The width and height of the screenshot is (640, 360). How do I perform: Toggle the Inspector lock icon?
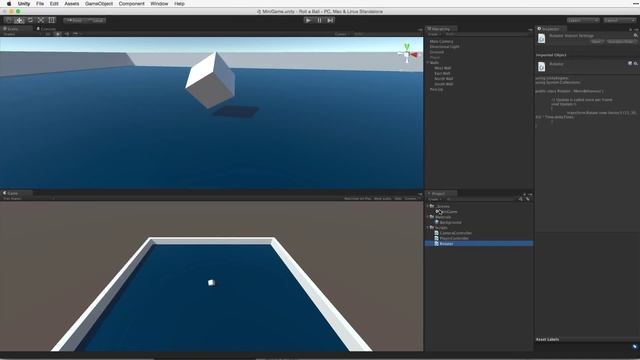point(630,29)
